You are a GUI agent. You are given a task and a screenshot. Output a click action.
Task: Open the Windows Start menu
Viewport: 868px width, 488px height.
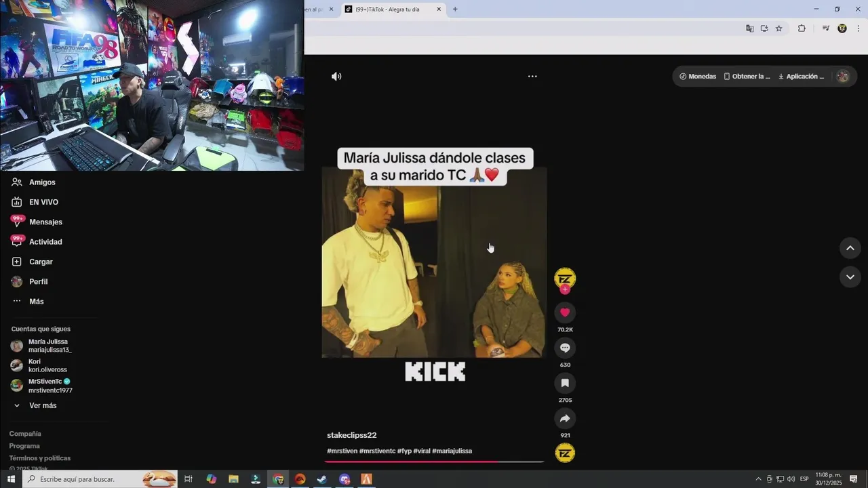(x=11, y=479)
